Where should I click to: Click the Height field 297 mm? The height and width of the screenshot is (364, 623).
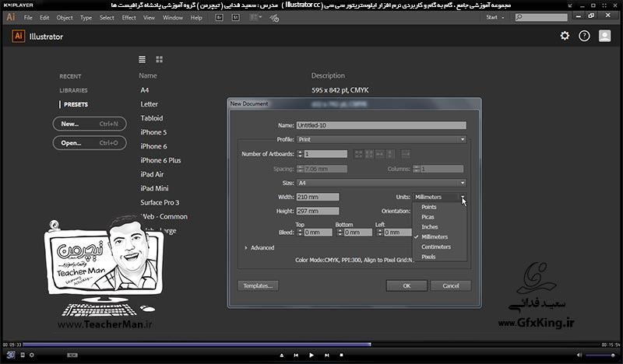318,211
